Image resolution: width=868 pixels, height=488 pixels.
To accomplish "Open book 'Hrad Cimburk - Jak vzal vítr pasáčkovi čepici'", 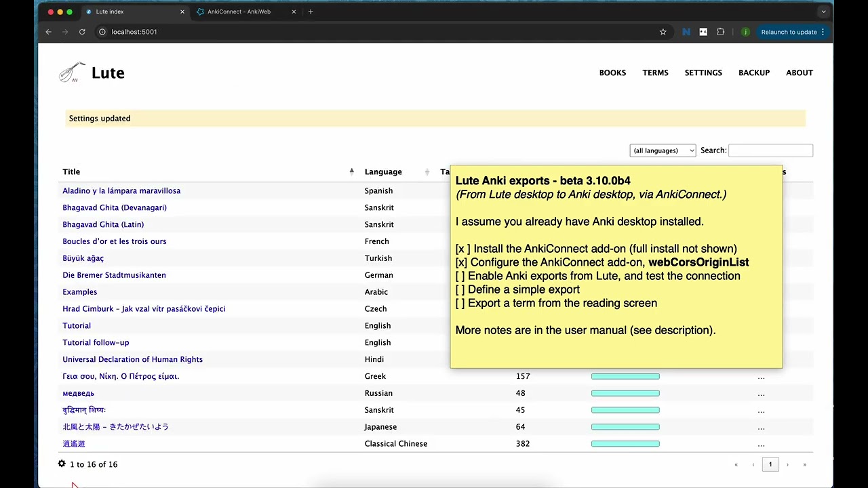I will 144,308.
